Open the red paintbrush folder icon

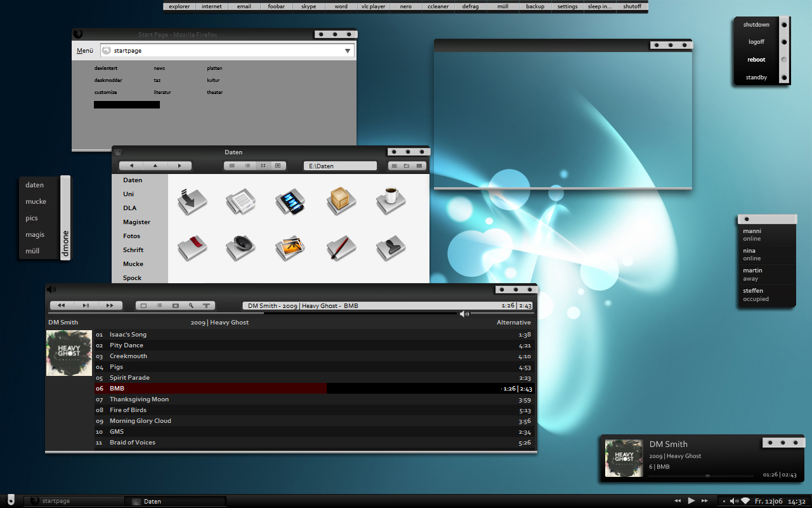(341, 248)
